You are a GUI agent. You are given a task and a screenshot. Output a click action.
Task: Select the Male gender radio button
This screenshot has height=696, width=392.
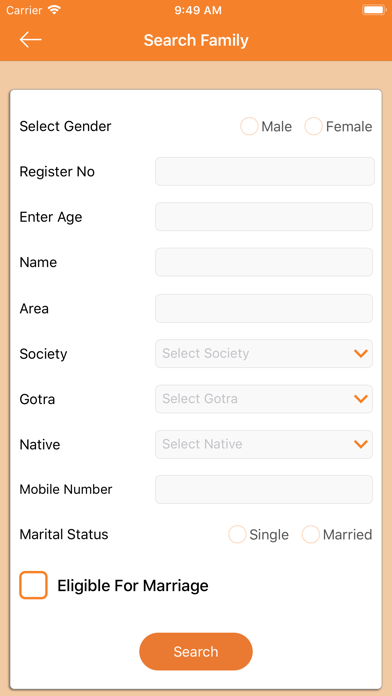click(249, 127)
